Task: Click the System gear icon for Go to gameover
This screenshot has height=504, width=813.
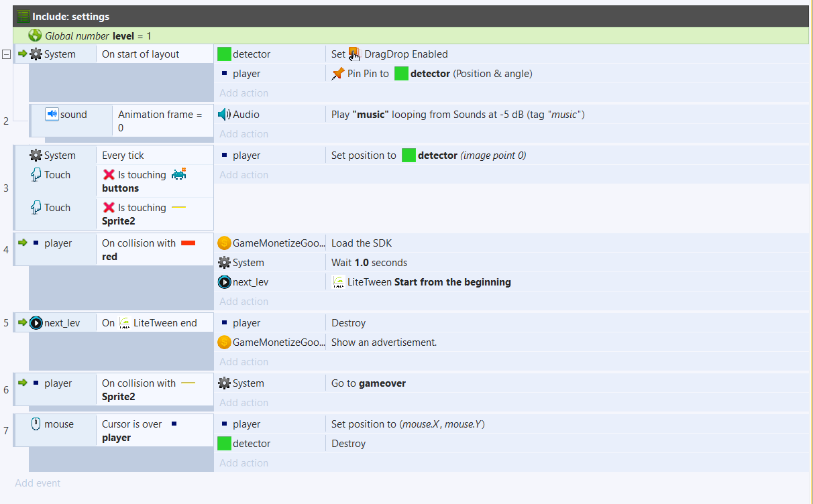Action: tap(224, 383)
